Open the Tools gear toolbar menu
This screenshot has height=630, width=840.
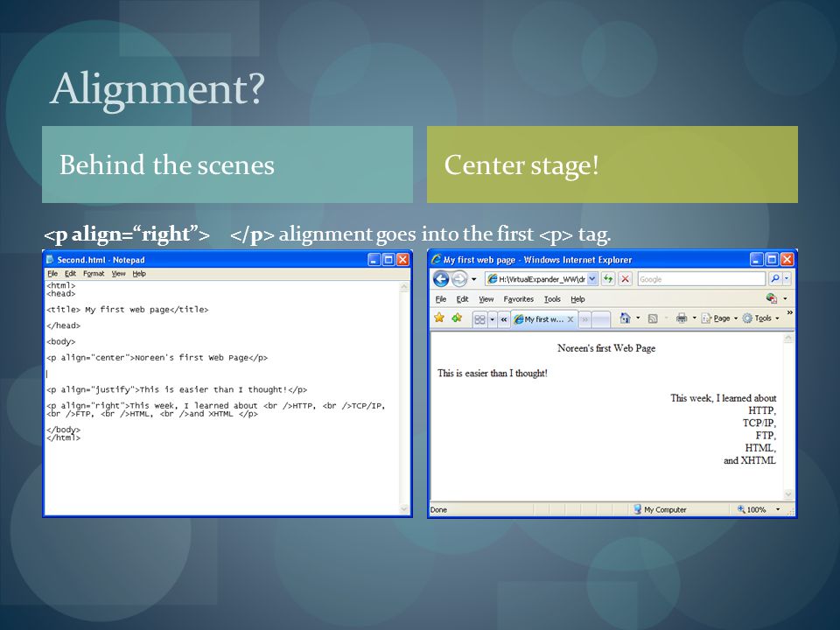point(760,318)
